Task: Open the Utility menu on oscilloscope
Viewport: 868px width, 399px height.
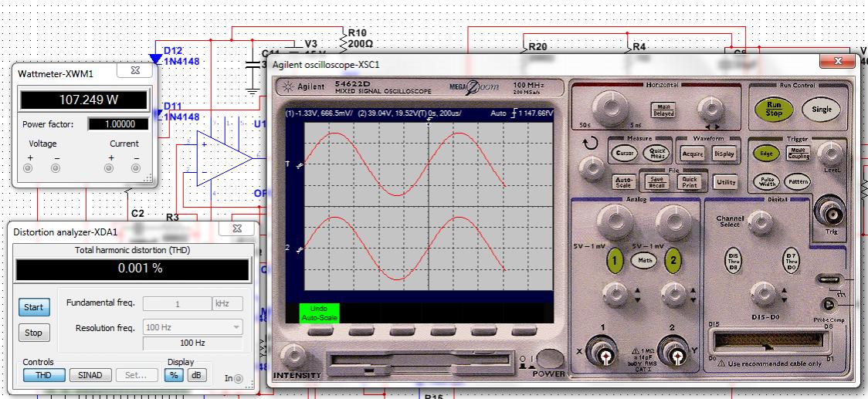Action: tap(726, 182)
